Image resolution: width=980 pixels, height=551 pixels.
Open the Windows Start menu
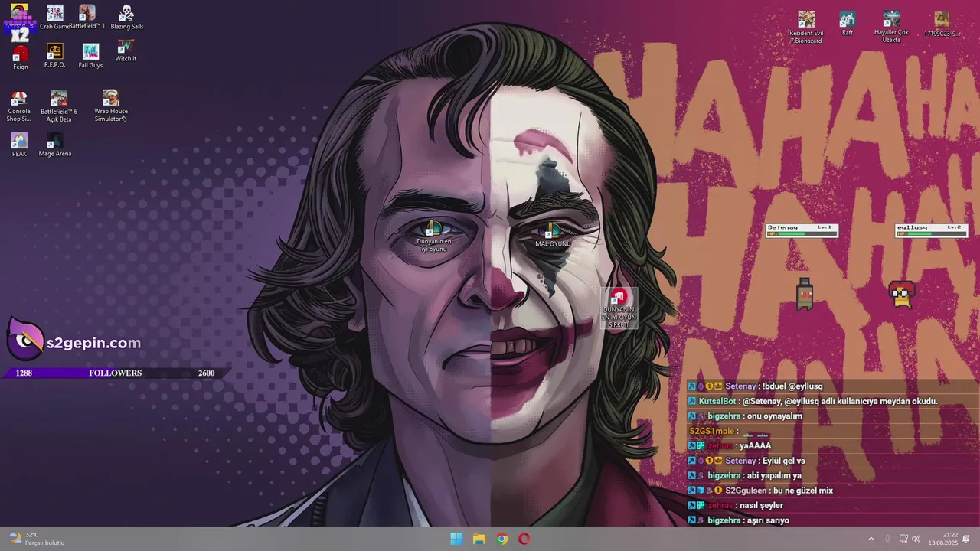(456, 539)
